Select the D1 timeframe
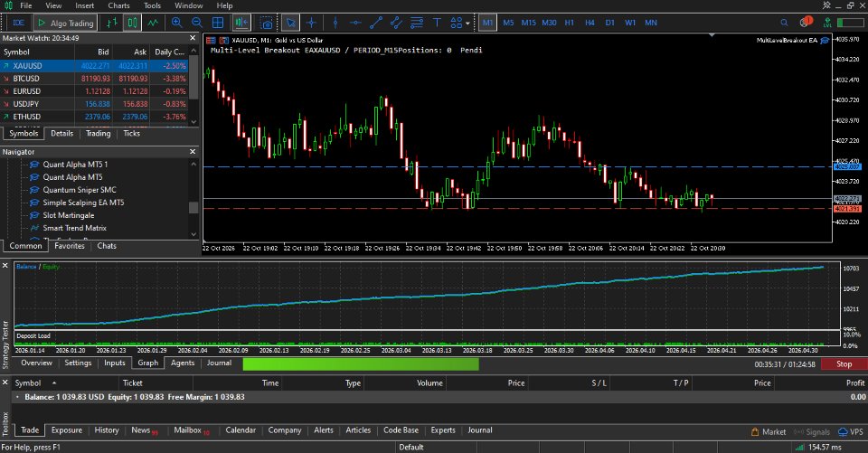 (x=609, y=23)
